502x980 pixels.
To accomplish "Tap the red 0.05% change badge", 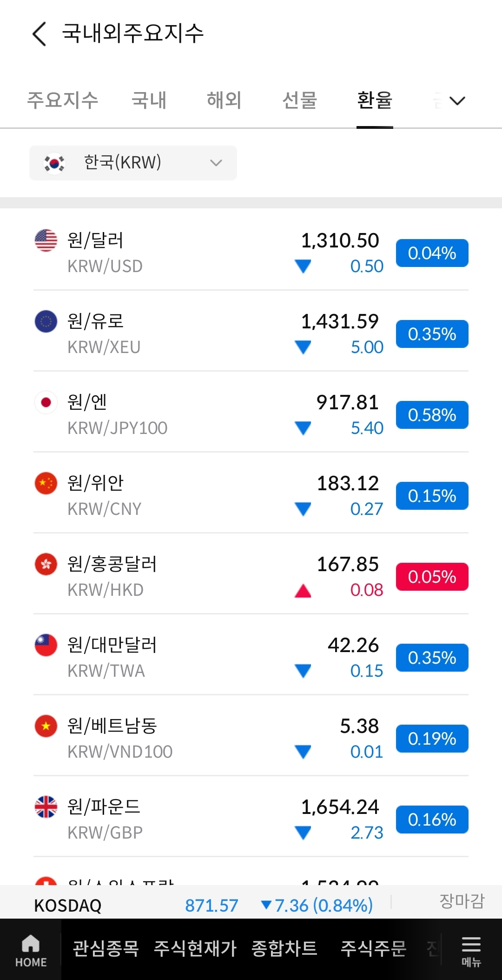I will coord(432,577).
